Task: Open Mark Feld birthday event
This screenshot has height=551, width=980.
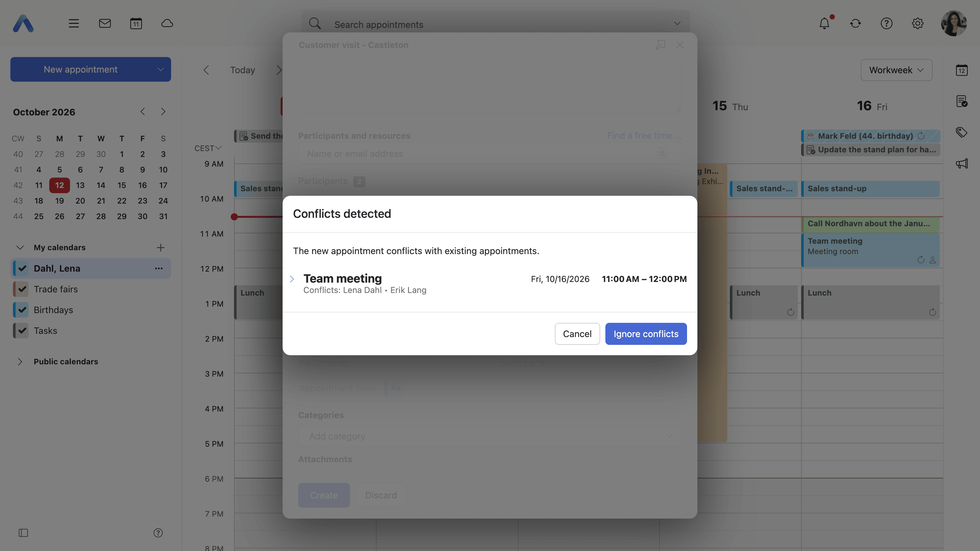Action: pos(870,136)
